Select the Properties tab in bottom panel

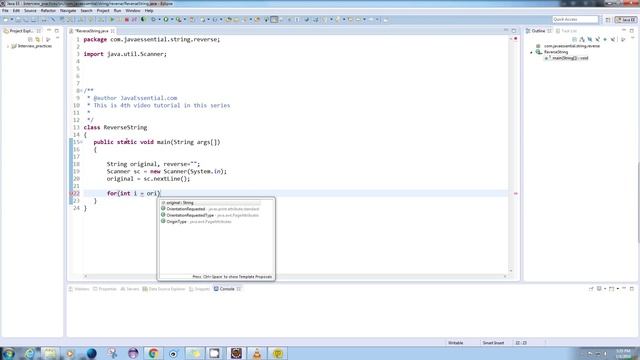click(x=105, y=289)
